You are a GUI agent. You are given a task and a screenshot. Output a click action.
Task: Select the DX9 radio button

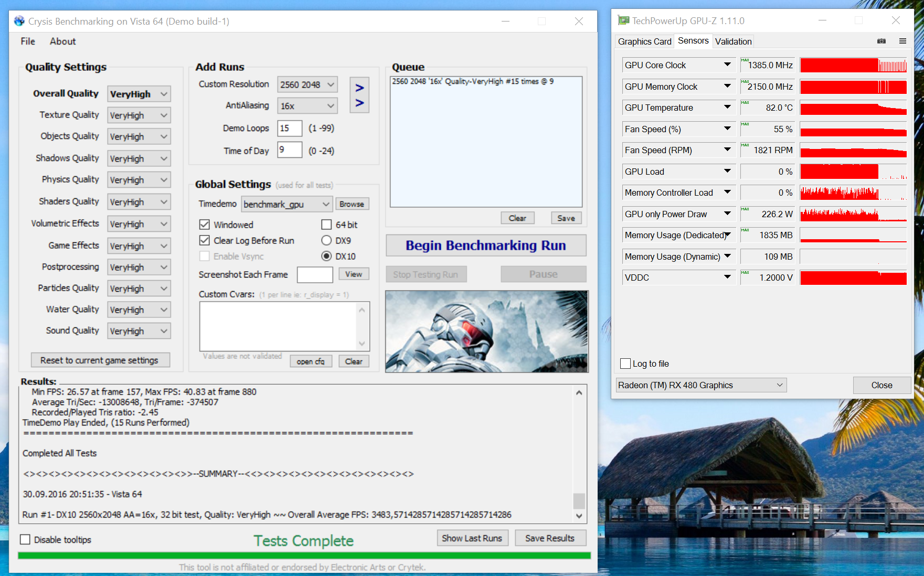click(326, 240)
